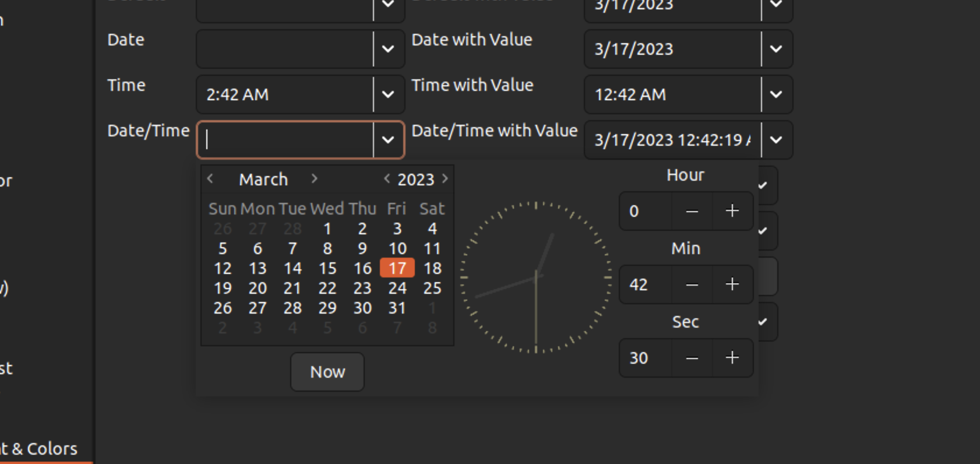Go to the next year
The height and width of the screenshot is (464, 980).
(x=446, y=179)
